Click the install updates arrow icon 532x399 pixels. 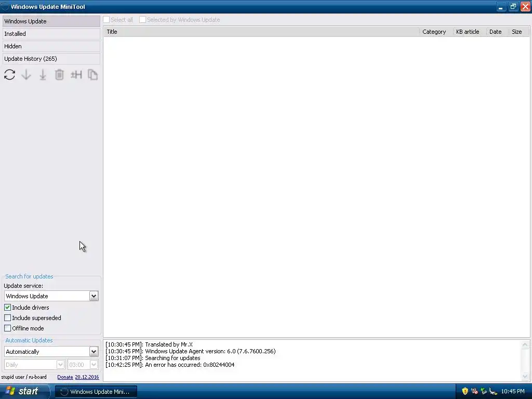coord(43,75)
